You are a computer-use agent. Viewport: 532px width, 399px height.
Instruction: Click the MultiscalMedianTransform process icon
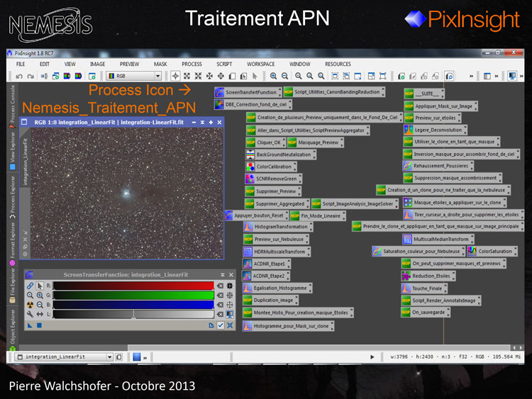point(438,240)
